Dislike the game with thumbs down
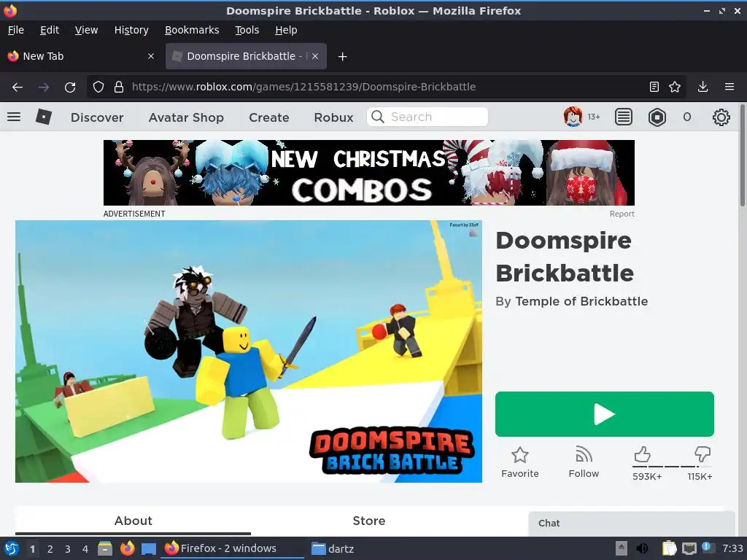 [703, 454]
